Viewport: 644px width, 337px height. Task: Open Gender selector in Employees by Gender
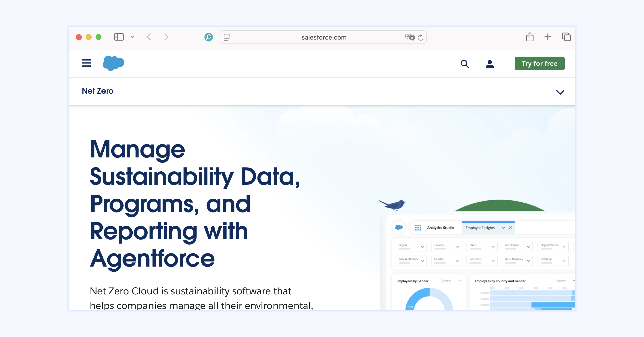tap(451, 281)
